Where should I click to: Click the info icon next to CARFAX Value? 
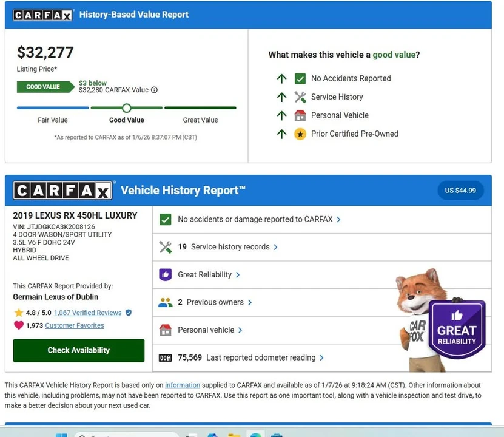[x=154, y=90]
